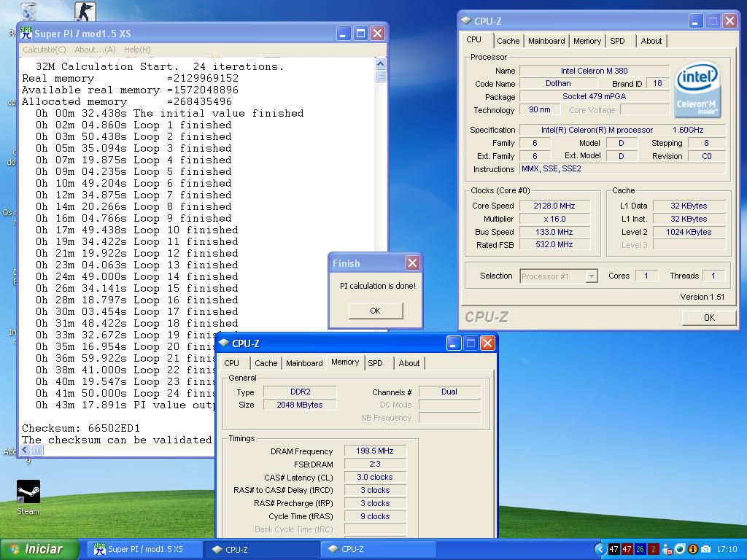Open the Recycle Bin desktop icon
Image resolution: width=747 pixels, height=560 pixels.
29,10
